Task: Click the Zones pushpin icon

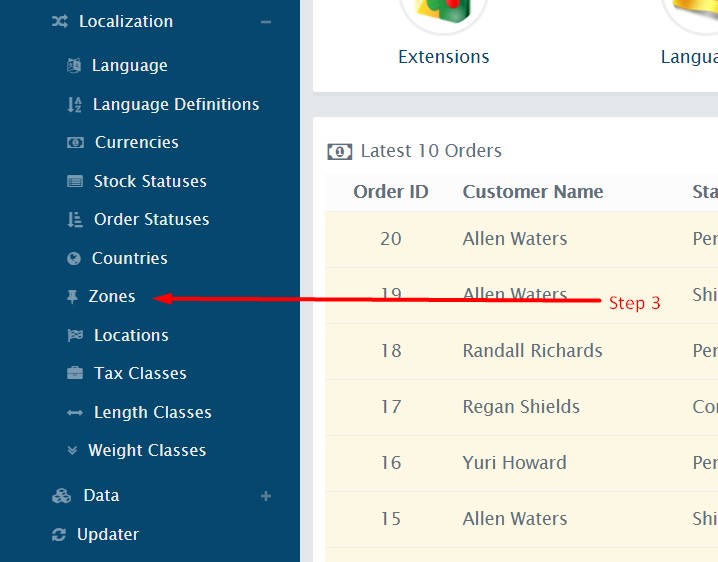Action: pyautogui.click(x=72, y=297)
